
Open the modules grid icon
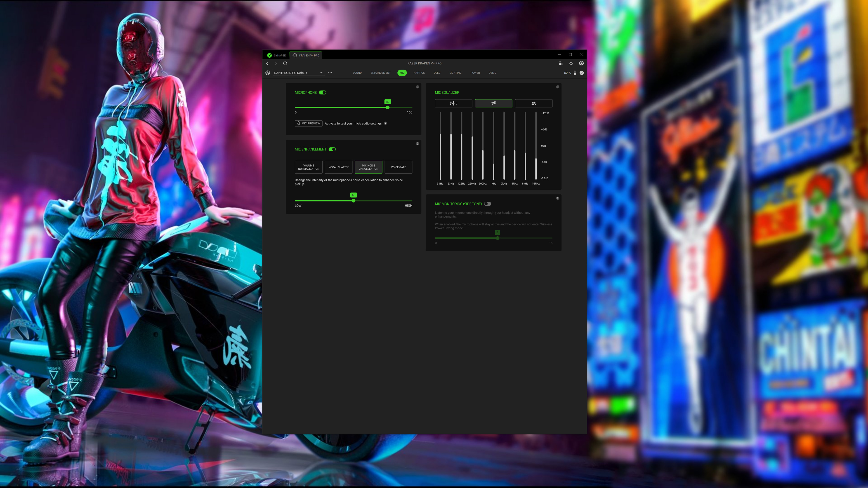point(560,63)
